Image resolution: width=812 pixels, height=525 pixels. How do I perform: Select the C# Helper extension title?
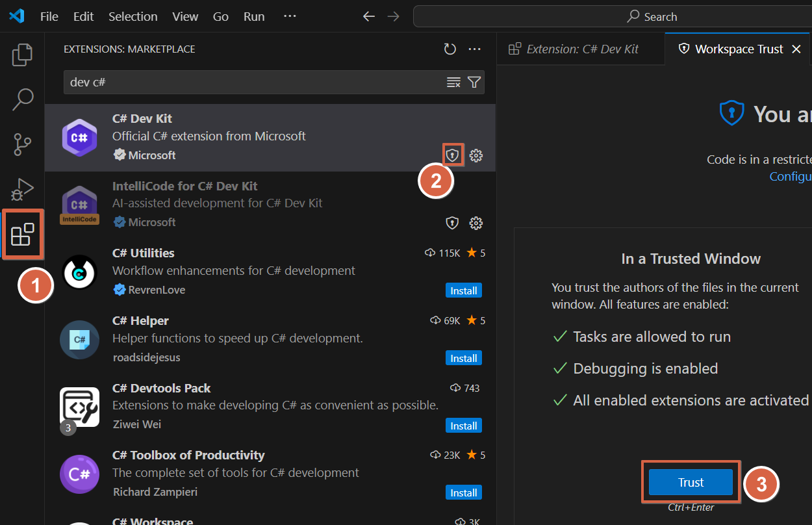(x=140, y=320)
